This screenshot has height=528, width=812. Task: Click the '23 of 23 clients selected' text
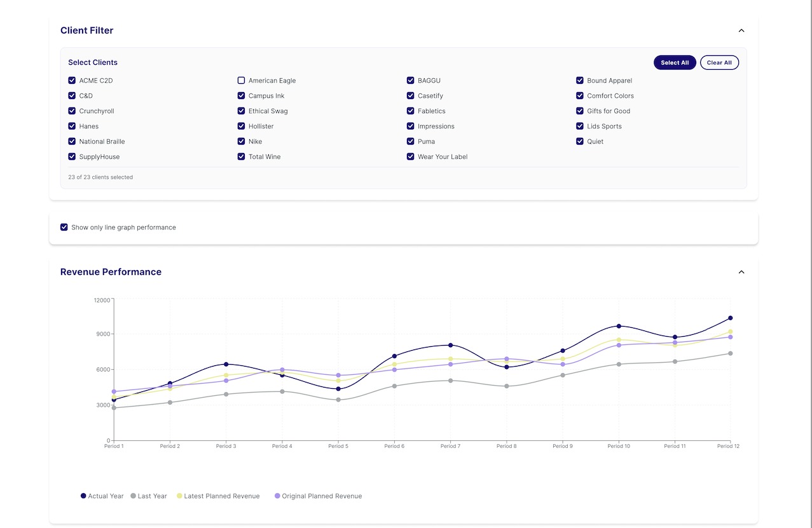click(x=100, y=177)
